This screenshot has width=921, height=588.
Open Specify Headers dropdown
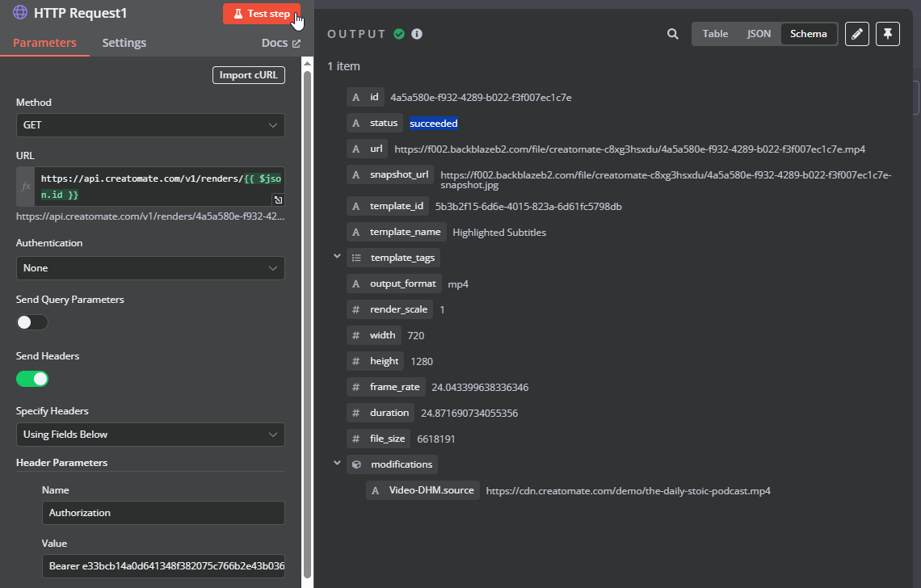150,435
